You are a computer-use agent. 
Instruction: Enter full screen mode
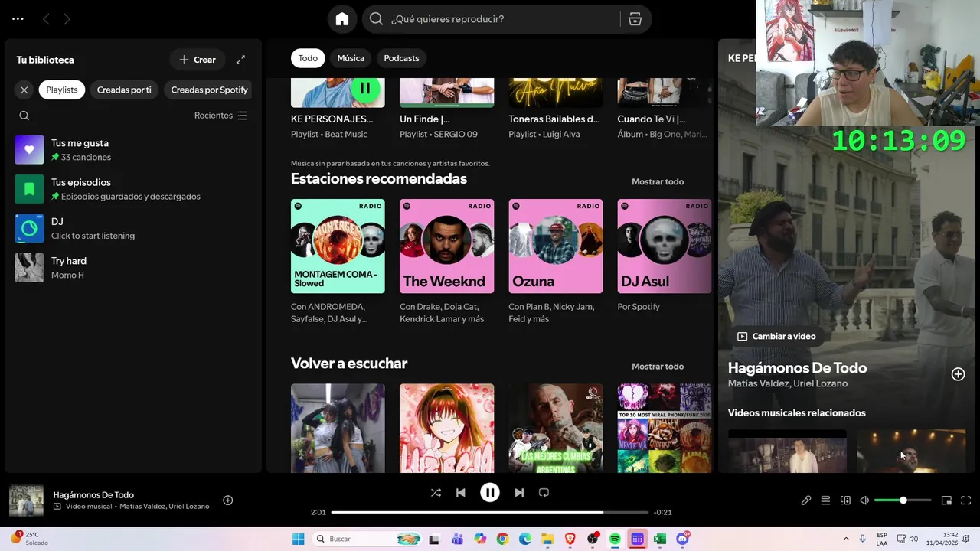[966, 500]
